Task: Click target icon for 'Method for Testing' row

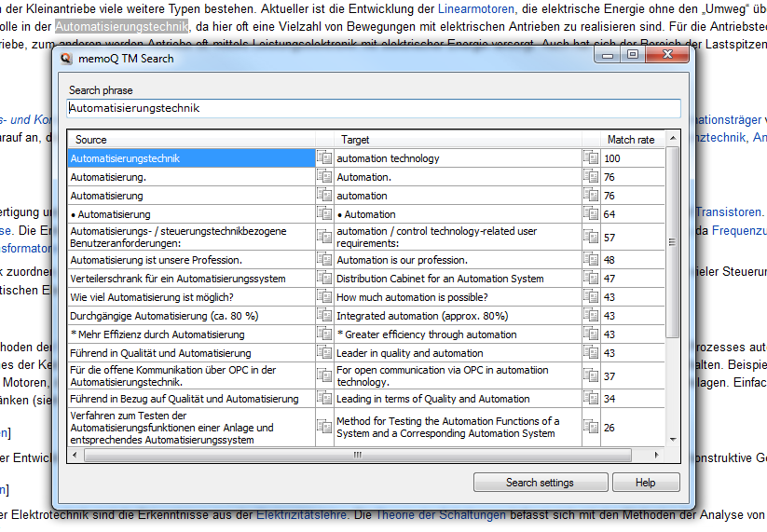Action: click(591, 427)
